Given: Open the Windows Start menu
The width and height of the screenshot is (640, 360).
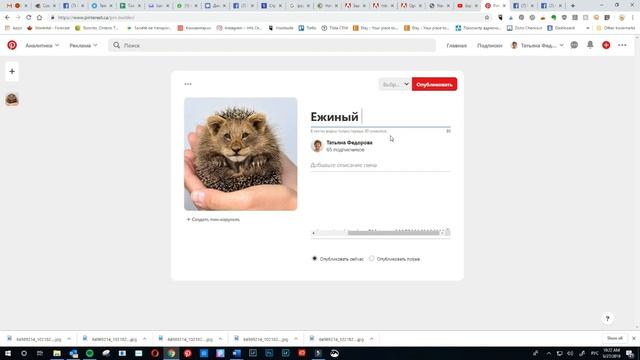Looking at the screenshot, I should tap(8, 353).
